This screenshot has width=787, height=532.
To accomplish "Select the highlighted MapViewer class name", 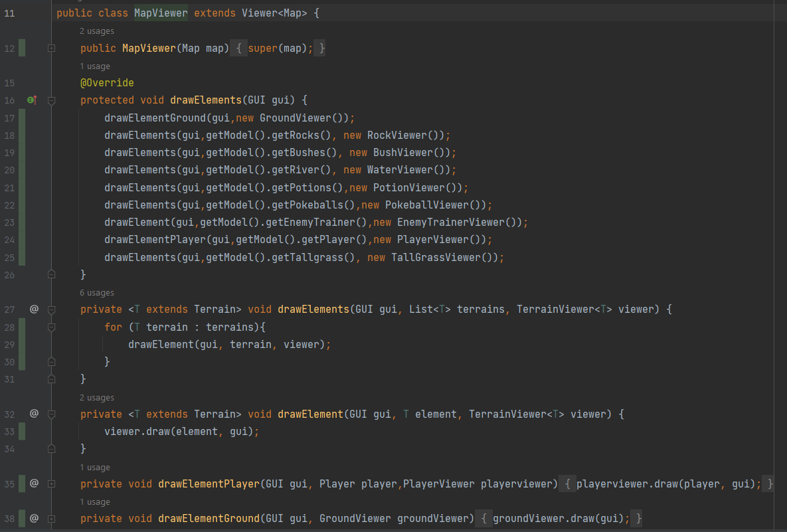I will [x=160, y=12].
